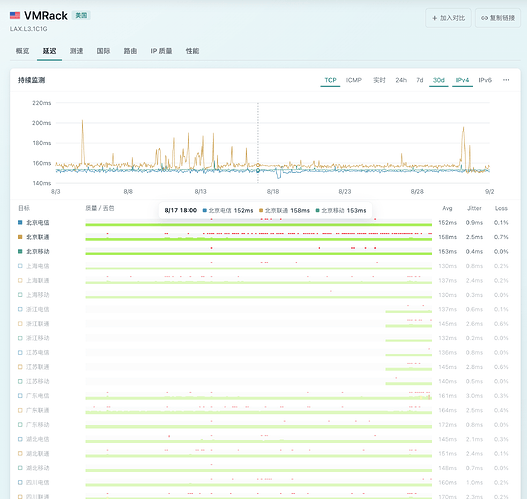This screenshot has width=527, height=499.
Task: Click the 加入对比 button
Action: [448, 18]
